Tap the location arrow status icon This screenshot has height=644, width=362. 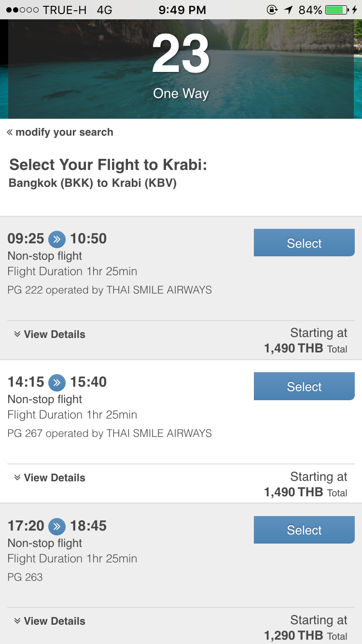tap(288, 10)
